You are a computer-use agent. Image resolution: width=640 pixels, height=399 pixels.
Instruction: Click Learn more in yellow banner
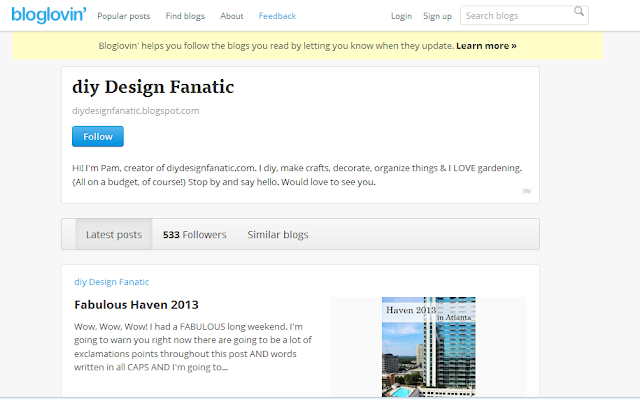click(x=486, y=46)
